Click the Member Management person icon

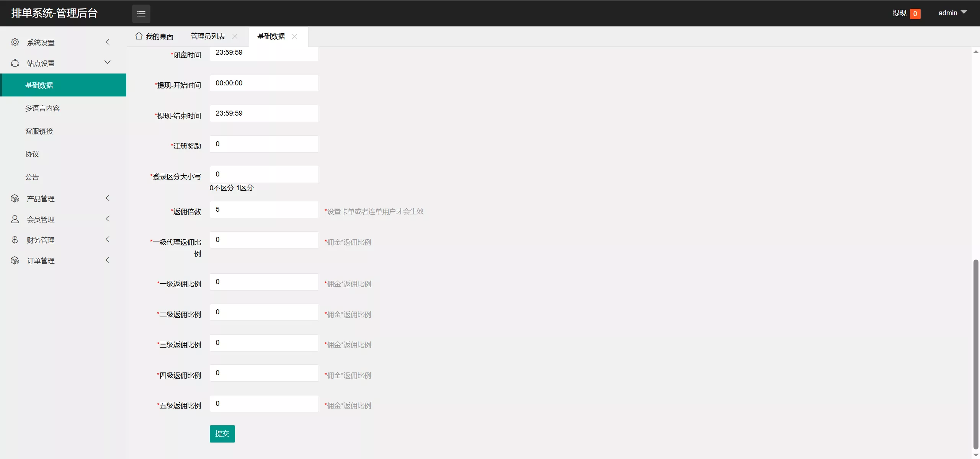15,219
